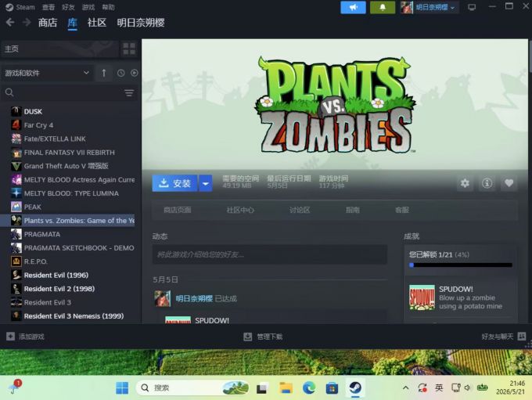Open the announcements megaphone button
Screen dimensions: 532x400
pos(353,7)
